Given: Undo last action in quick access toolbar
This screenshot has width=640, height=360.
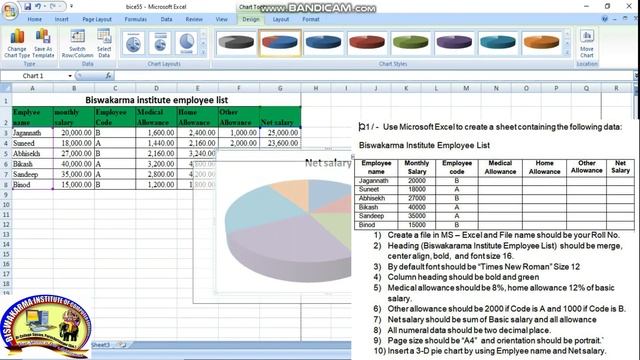Looking at the screenshot, I should click(38, 7).
